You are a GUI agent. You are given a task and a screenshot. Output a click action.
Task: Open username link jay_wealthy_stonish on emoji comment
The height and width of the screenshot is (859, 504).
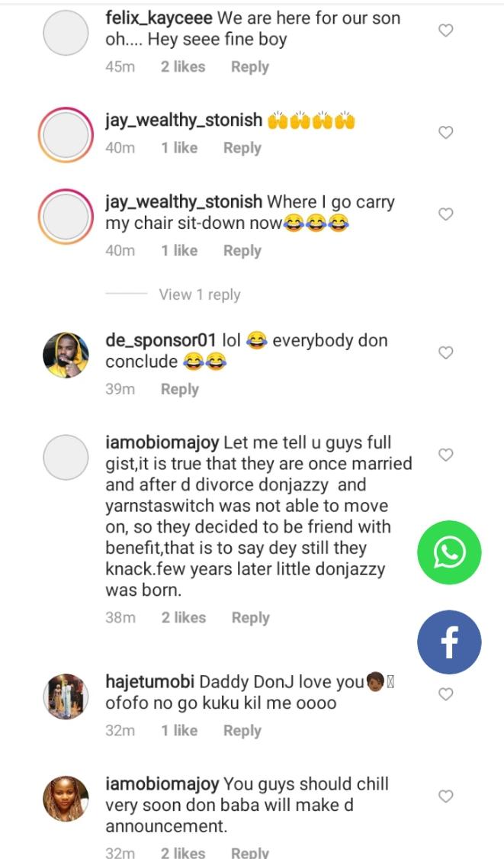(184, 121)
